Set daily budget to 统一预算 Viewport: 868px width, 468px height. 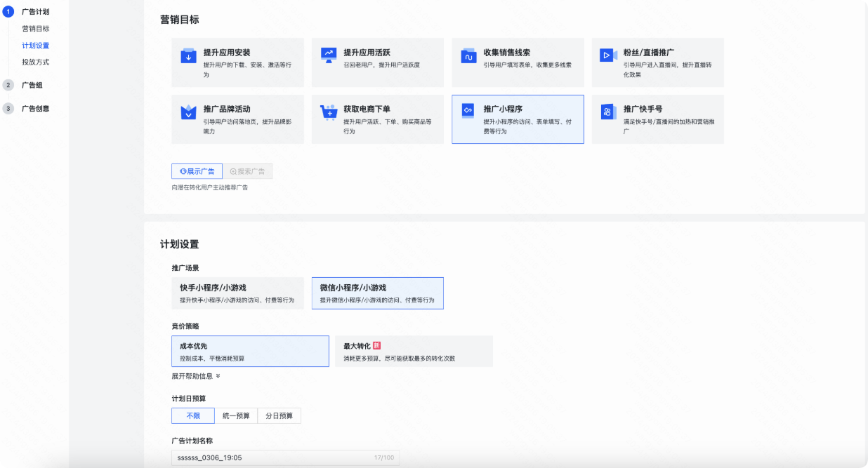pyautogui.click(x=236, y=416)
